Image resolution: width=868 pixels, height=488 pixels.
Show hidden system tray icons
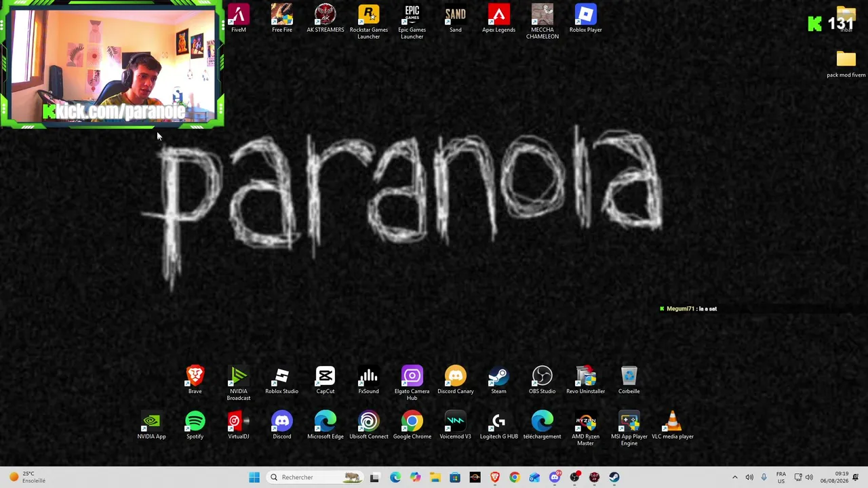[734, 477]
